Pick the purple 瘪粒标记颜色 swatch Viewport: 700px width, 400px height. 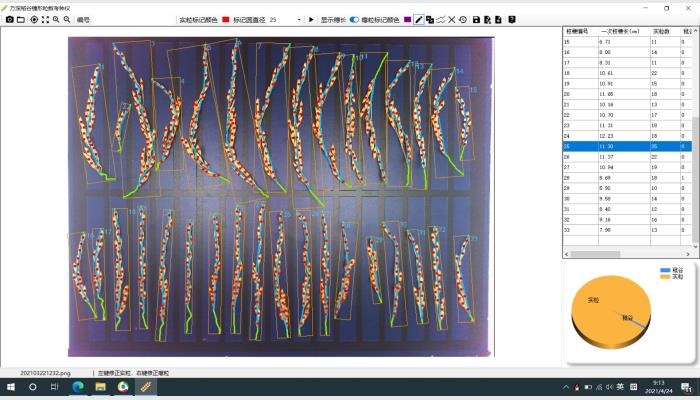click(407, 19)
